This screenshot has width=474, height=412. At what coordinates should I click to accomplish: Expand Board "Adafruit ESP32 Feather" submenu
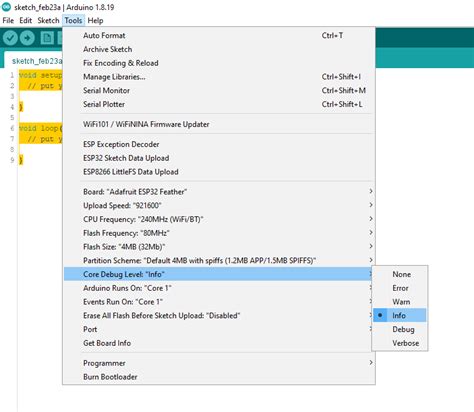(219, 192)
